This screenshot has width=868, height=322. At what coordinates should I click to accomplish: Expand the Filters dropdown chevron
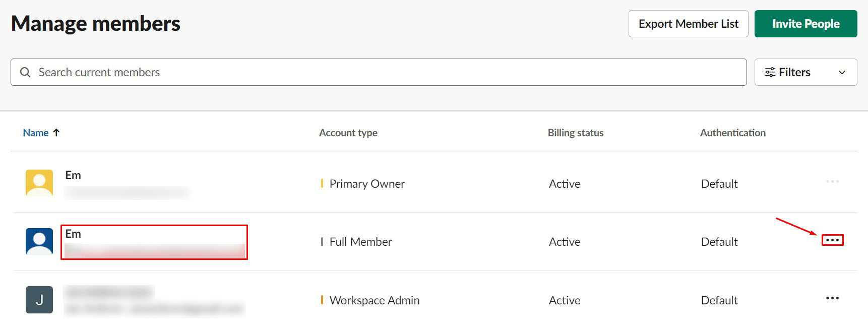coord(842,72)
